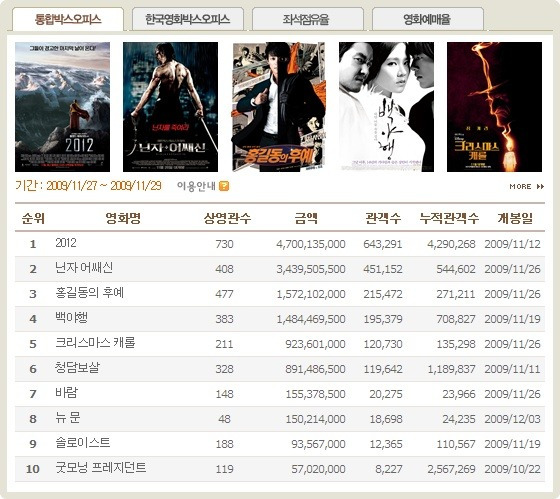Image resolution: width=560 pixels, height=499 pixels.
Task: Click release date 2009/10/22
Action: (x=512, y=469)
